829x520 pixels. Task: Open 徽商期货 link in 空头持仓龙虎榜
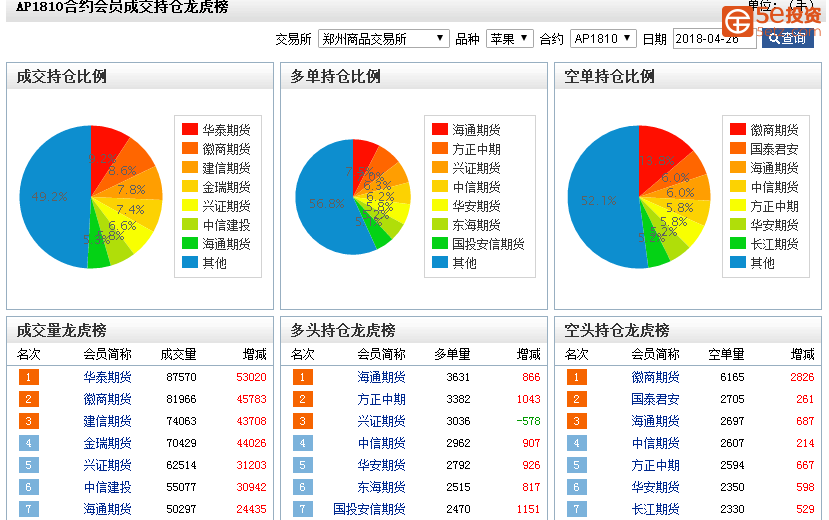[655, 377]
